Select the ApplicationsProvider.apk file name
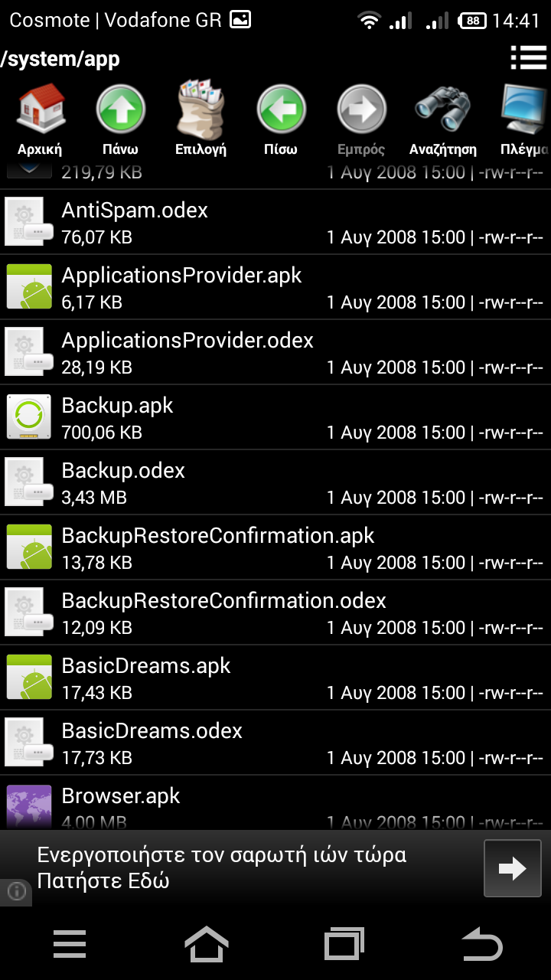 point(182,276)
